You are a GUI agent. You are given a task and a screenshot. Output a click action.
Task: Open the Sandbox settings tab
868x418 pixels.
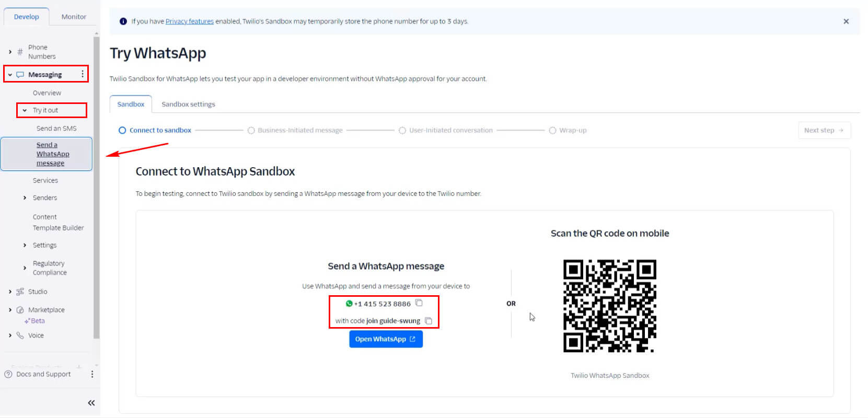pyautogui.click(x=188, y=104)
